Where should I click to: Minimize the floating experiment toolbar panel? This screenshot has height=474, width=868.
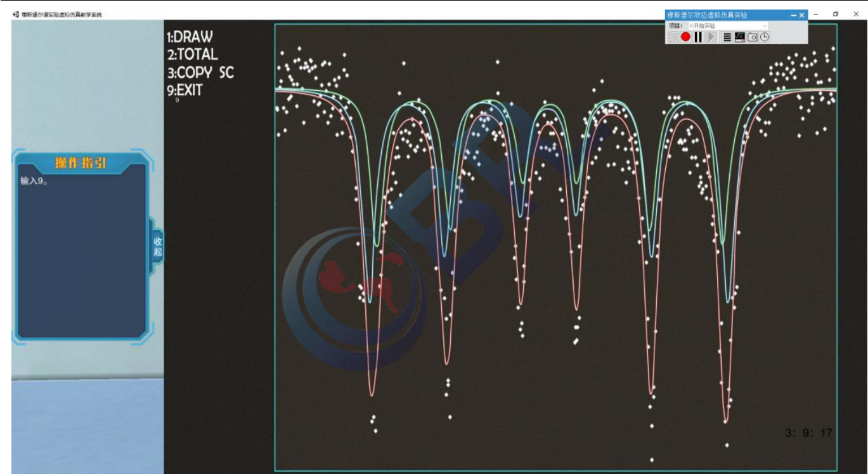793,15
